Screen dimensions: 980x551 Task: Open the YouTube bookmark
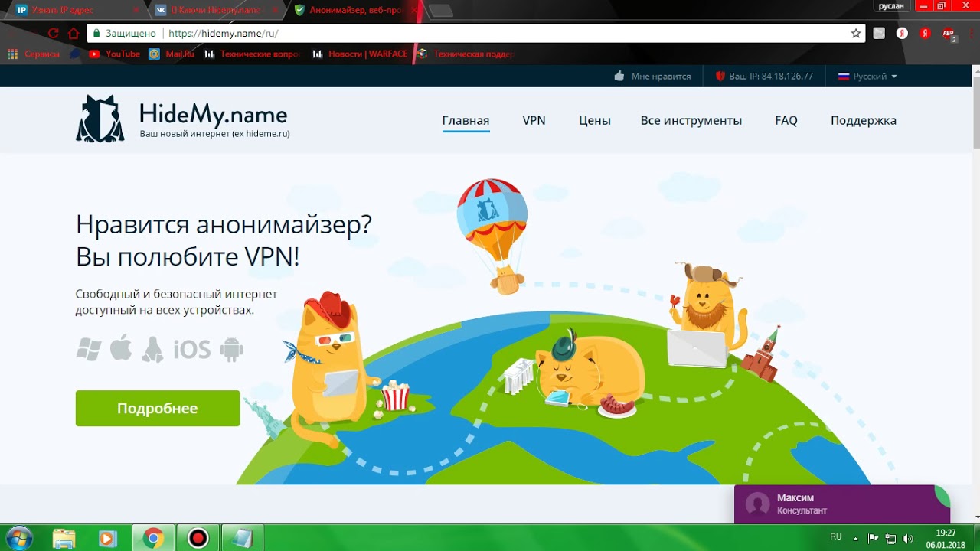tap(114, 54)
